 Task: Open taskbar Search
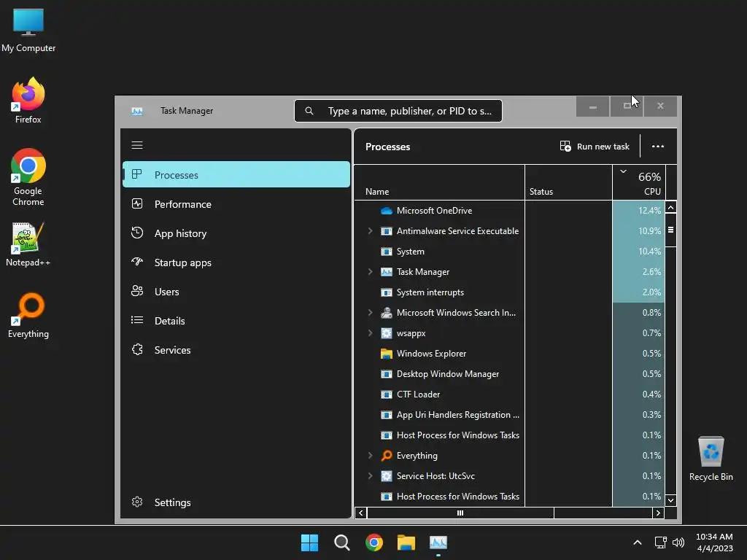click(x=341, y=542)
